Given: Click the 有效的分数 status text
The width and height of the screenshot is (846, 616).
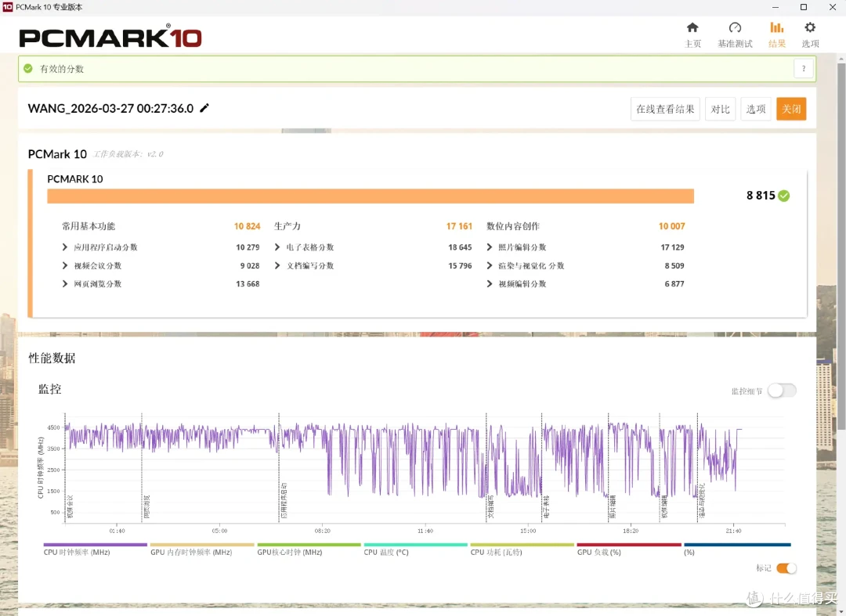Looking at the screenshot, I should pos(62,68).
